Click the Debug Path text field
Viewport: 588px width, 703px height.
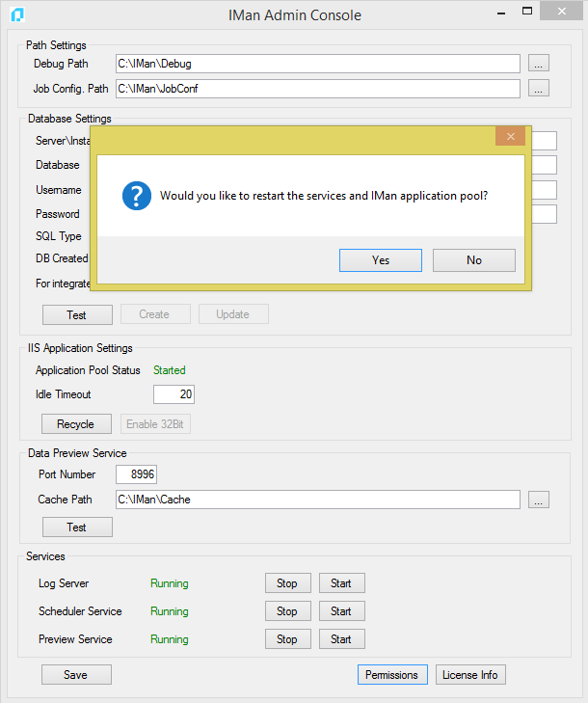click(317, 64)
